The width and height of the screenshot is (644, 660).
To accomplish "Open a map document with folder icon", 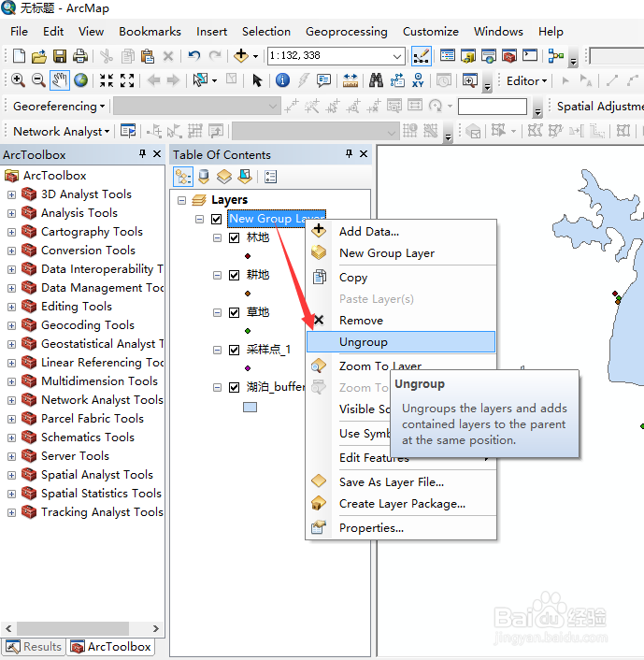I will (38, 55).
